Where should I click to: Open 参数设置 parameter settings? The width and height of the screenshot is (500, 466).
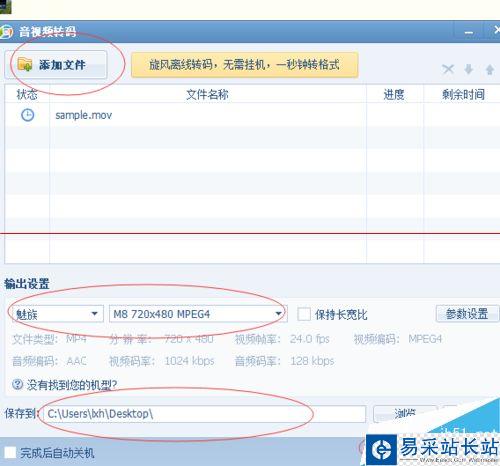click(467, 314)
